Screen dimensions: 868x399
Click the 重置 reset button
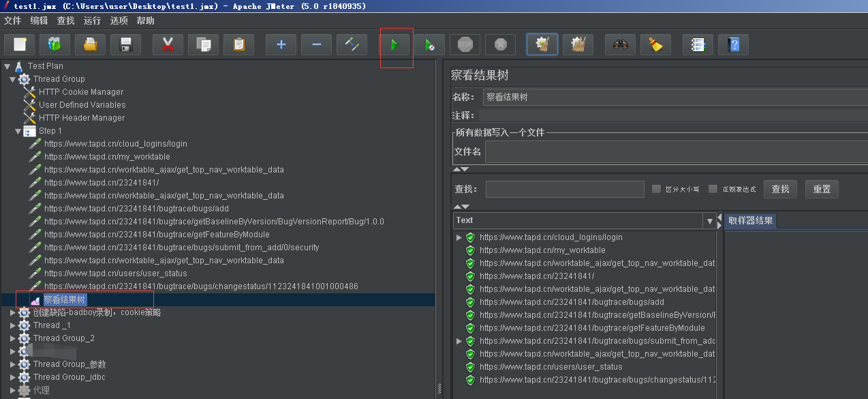822,189
